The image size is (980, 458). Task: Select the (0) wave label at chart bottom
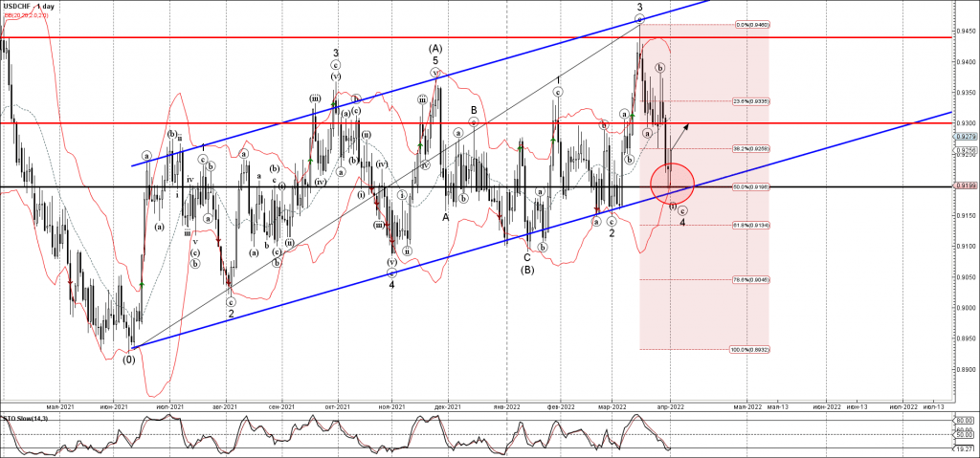(x=128, y=359)
